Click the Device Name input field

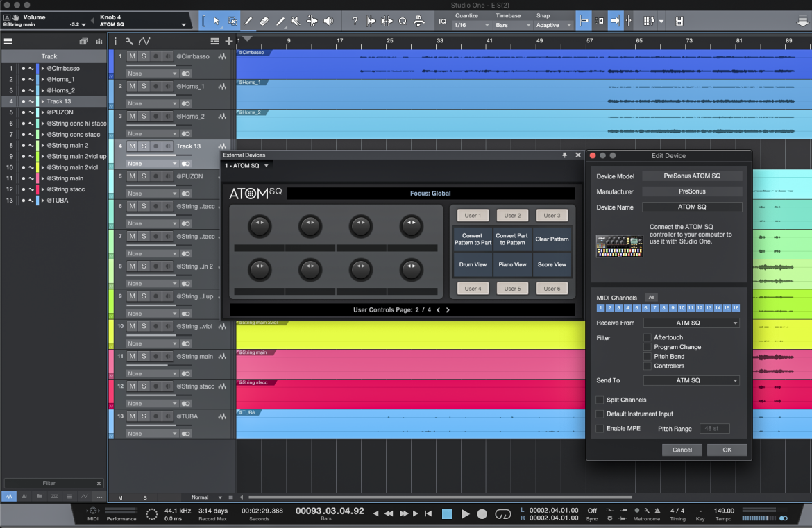point(692,207)
